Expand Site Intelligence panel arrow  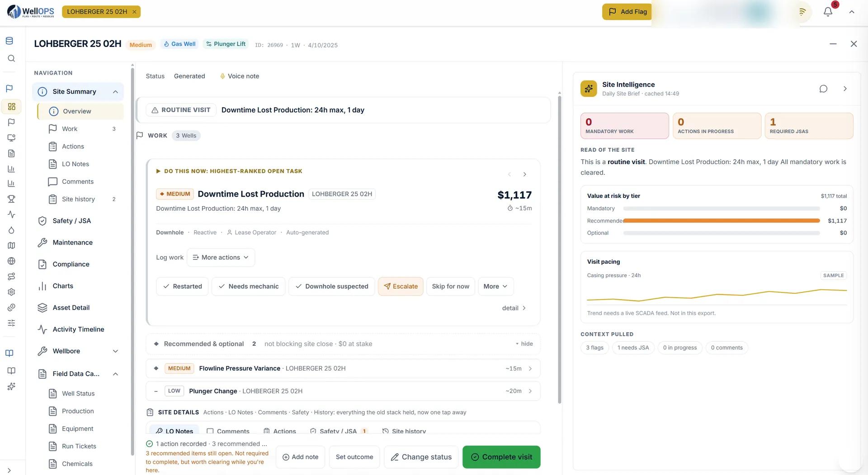pos(845,89)
